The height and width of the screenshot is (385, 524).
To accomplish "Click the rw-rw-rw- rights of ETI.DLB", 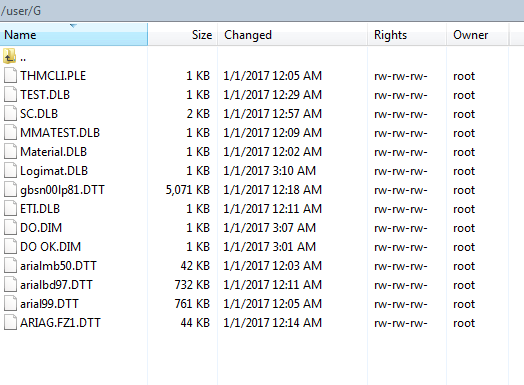I will point(401,210).
